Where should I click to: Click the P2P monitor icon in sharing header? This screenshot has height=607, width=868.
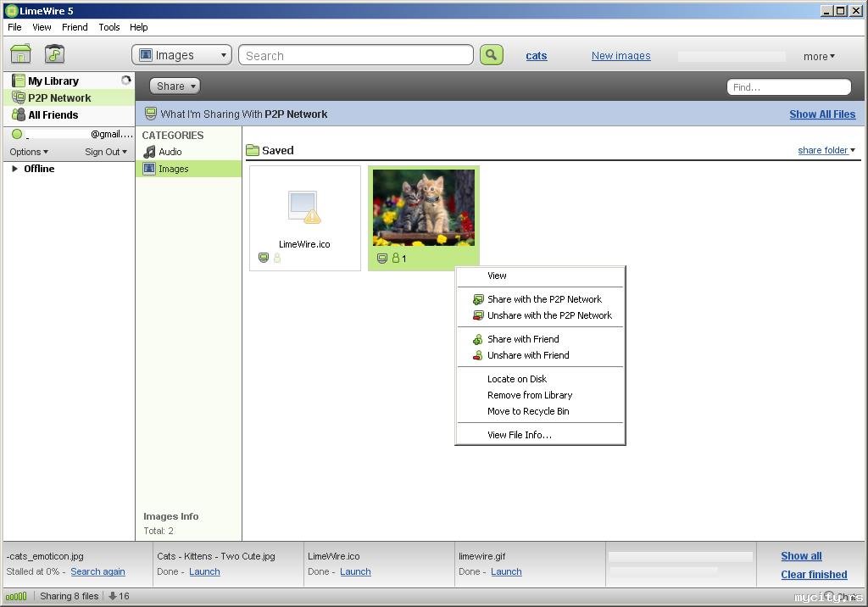[x=150, y=114]
